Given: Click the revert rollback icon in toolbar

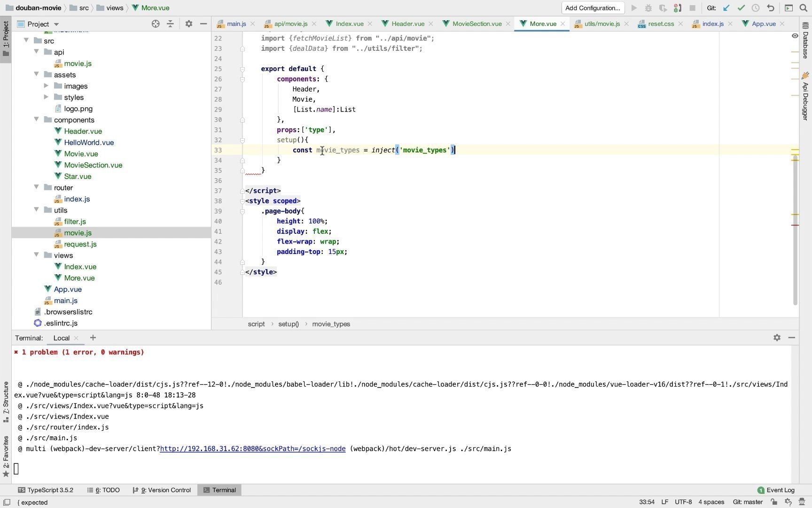Looking at the screenshot, I should coord(771,8).
